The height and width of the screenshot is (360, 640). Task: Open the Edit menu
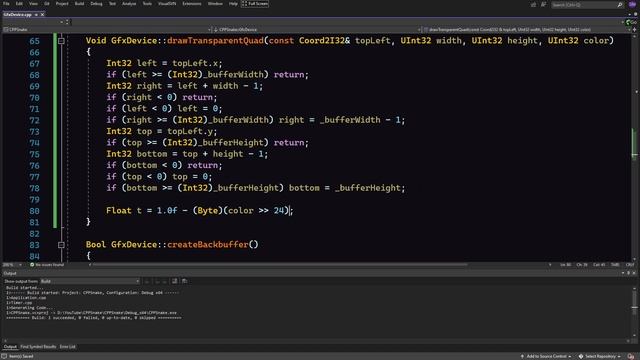point(19,4)
